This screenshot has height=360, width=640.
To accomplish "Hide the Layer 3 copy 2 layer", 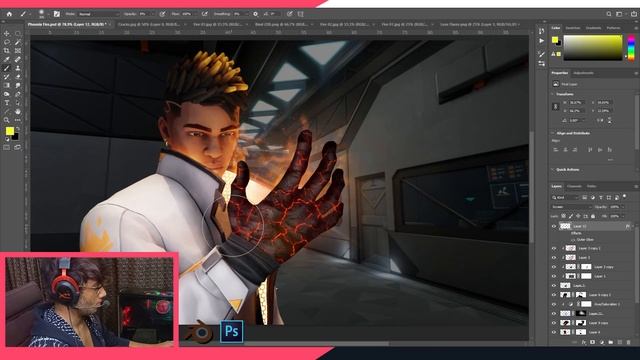I will point(554,248).
